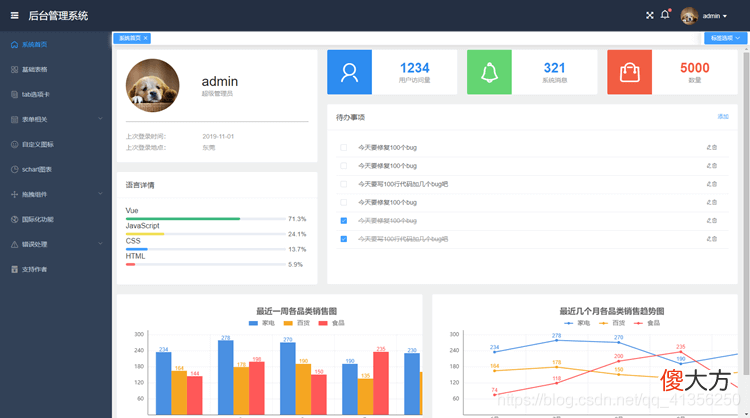Uncheck the completed 今天要修复100个bug checkbox

pos(343,220)
